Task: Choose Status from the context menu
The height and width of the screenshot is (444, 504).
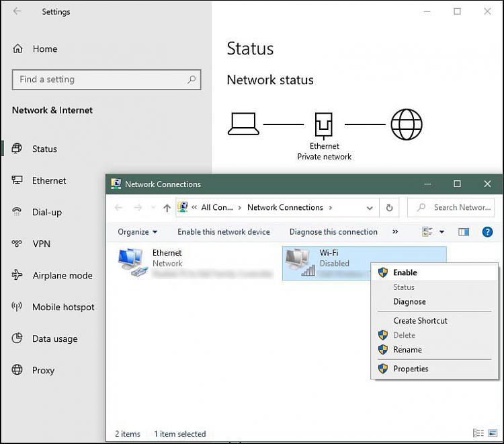Action: pyautogui.click(x=434, y=287)
